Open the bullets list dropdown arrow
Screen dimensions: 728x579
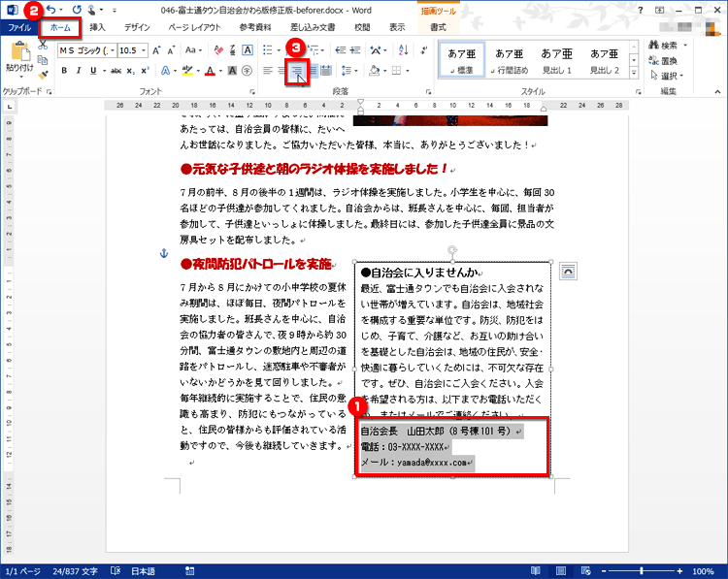point(279,50)
